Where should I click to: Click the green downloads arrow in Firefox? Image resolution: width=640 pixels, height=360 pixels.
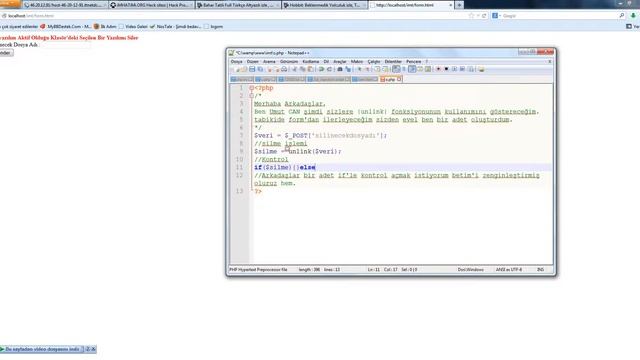coord(633,16)
